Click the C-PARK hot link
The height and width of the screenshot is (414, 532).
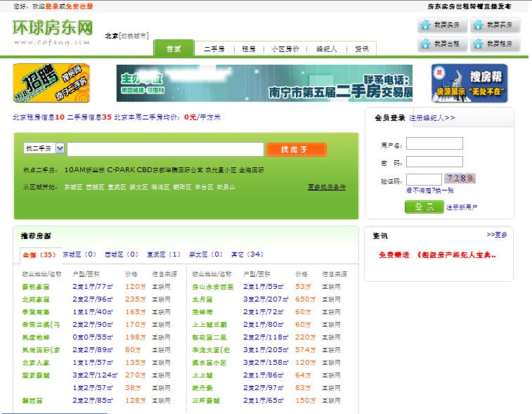(x=121, y=170)
